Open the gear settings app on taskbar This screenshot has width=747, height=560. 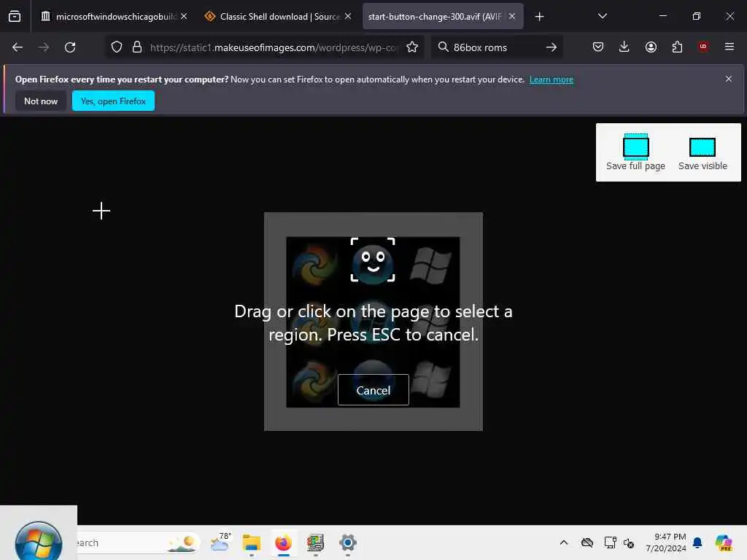point(348,542)
